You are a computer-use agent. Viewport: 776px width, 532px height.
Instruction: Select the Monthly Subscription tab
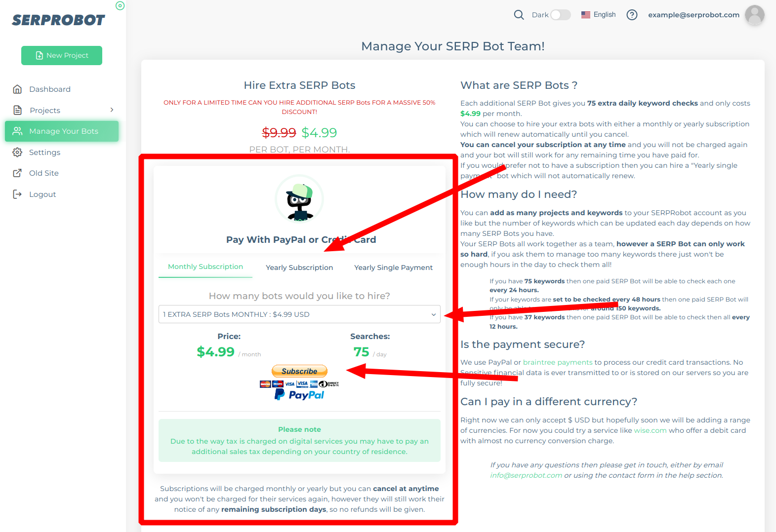click(205, 267)
